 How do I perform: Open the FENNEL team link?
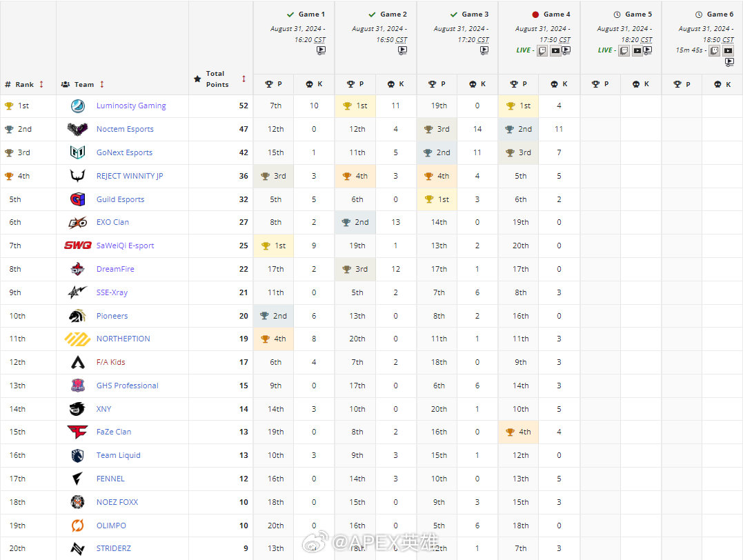pyautogui.click(x=110, y=479)
